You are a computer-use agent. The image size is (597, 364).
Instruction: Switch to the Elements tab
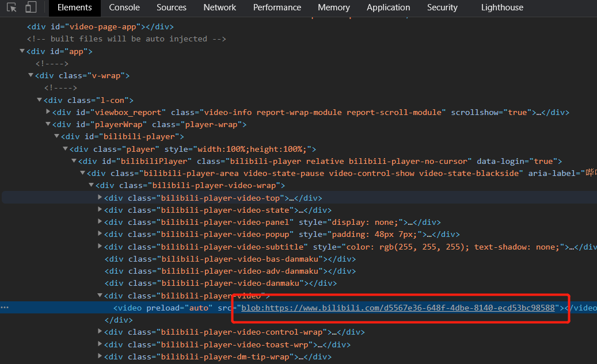pyautogui.click(x=75, y=7)
